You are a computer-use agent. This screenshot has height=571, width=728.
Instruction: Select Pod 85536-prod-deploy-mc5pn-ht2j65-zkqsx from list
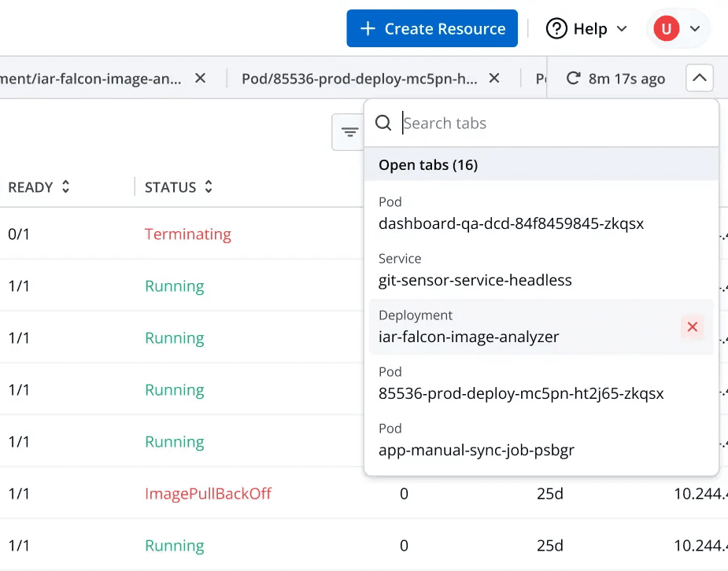541,384
